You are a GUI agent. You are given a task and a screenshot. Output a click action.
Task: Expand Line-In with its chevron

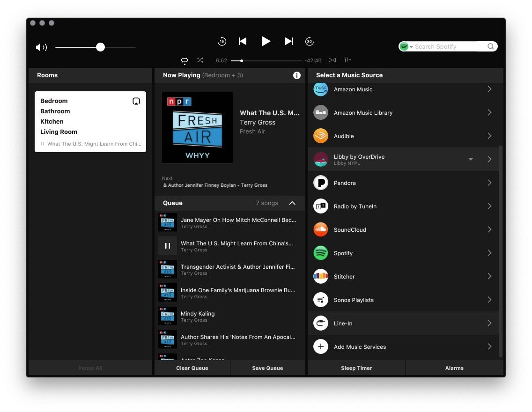pos(489,323)
